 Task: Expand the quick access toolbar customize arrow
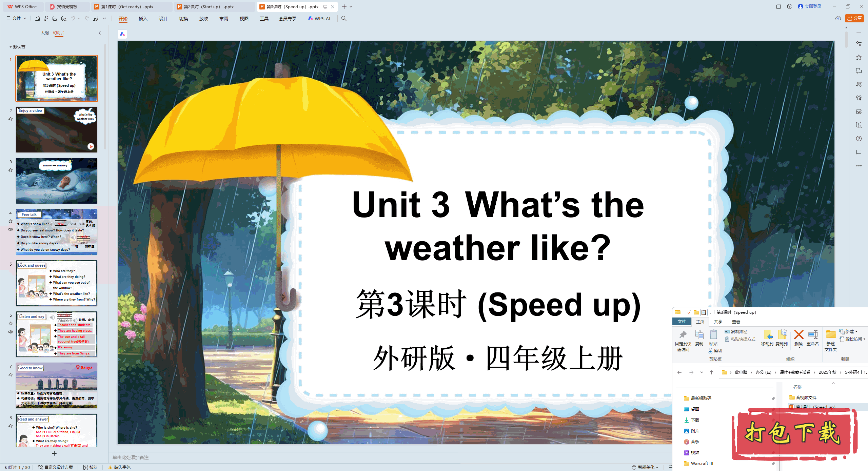coord(104,18)
